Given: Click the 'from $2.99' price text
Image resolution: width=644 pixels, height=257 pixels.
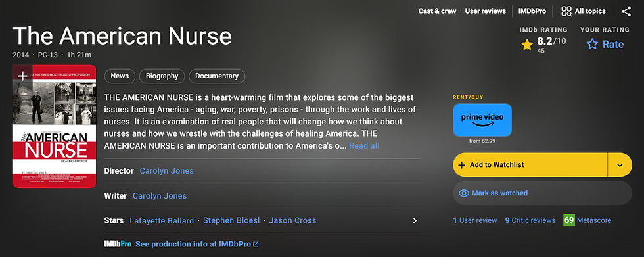Looking at the screenshot, I should tap(482, 141).
